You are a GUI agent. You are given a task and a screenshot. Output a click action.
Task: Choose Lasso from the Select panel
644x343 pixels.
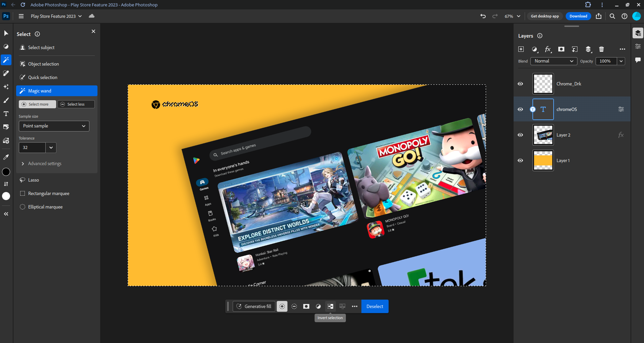point(33,180)
